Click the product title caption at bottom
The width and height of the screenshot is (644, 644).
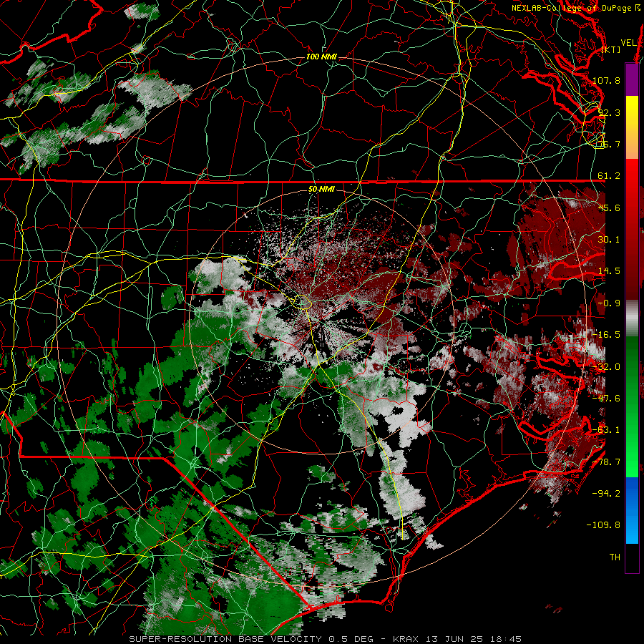click(326, 639)
